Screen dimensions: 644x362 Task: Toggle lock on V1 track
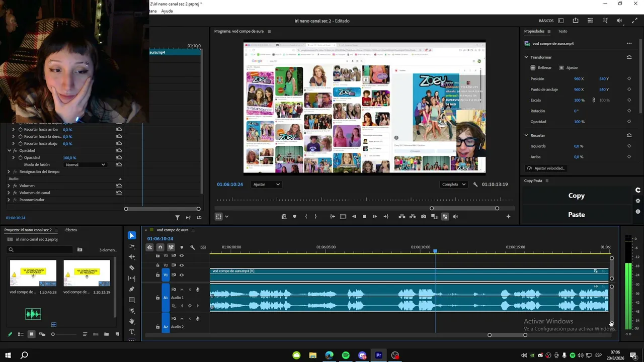pos(157,275)
